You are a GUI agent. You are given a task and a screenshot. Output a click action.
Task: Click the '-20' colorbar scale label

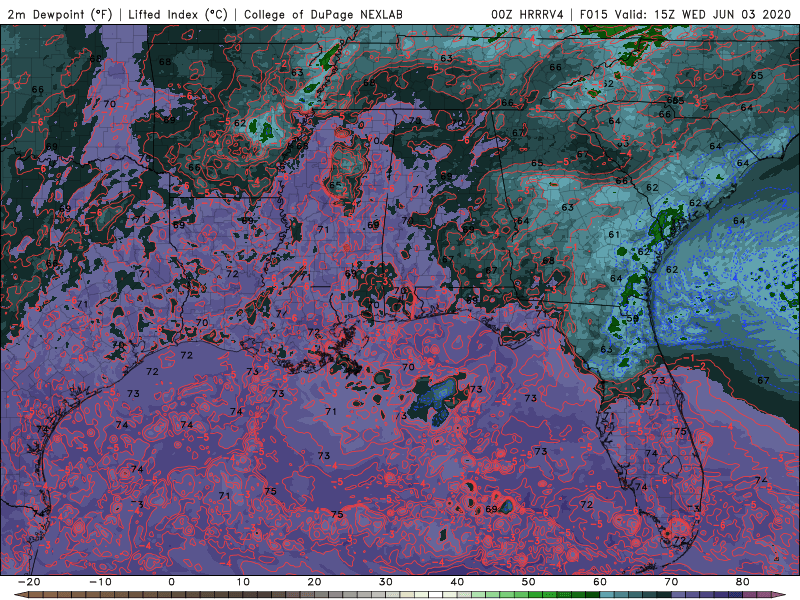point(29,582)
